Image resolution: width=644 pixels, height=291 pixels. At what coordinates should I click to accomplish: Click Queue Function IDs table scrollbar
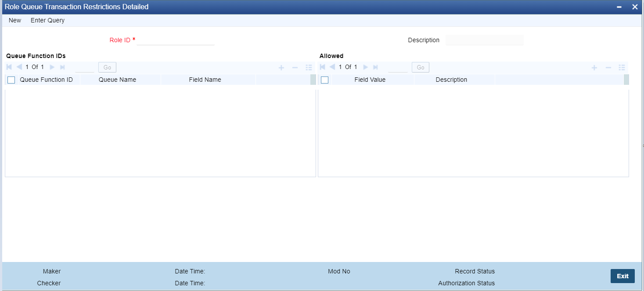click(x=313, y=80)
